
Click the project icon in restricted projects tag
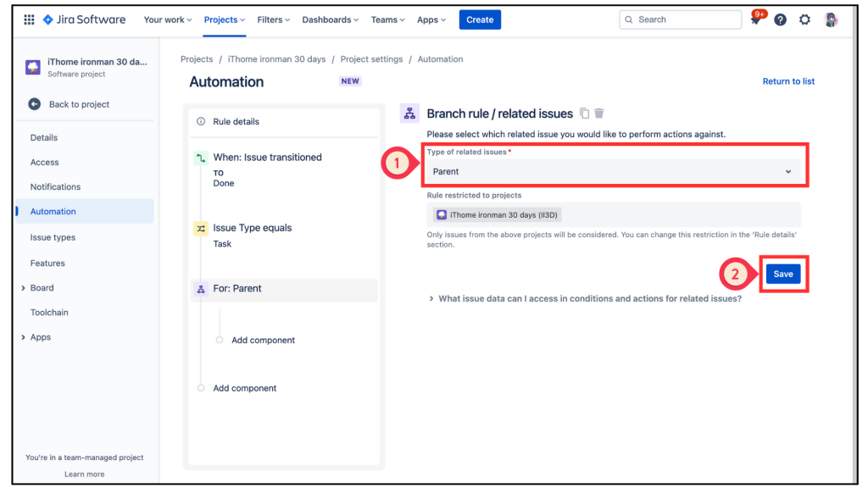441,214
